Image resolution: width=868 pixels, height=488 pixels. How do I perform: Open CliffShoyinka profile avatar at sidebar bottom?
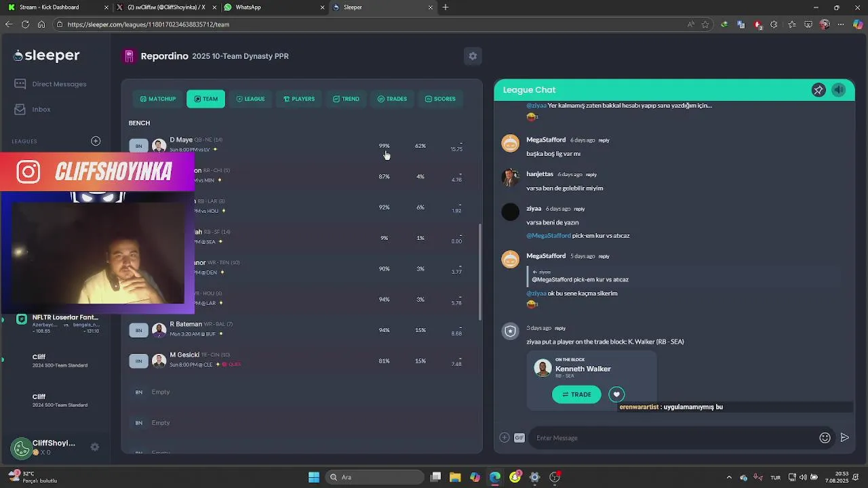[x=21, y=447]
